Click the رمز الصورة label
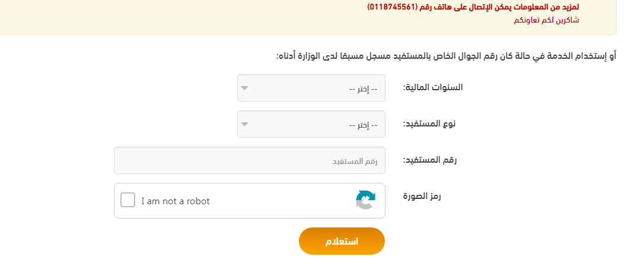 [x=422, y=196]
